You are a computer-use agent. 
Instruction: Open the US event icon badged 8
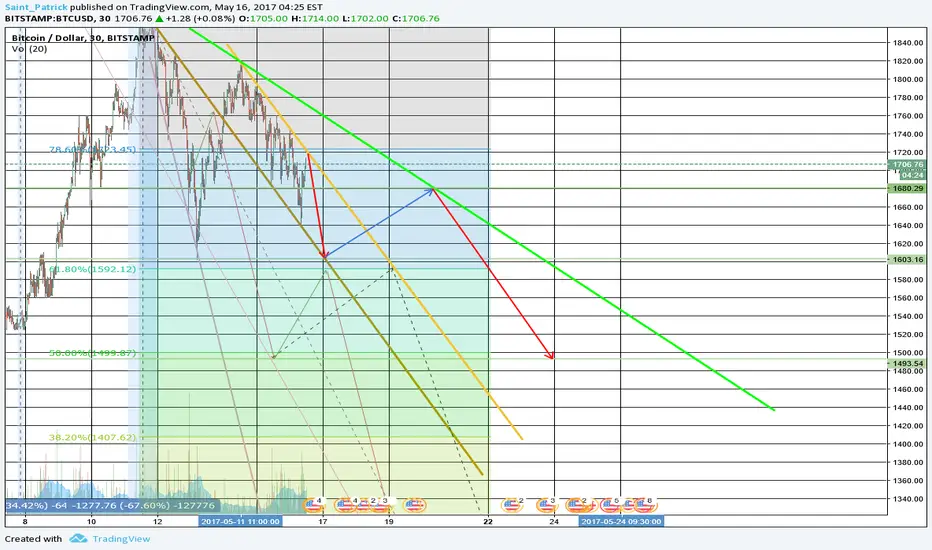click(x=644, y=505)
